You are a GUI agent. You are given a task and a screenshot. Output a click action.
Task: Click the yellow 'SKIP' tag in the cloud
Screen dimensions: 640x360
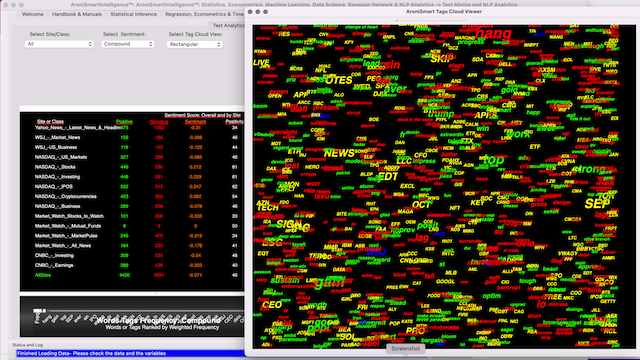click(441, 59)
